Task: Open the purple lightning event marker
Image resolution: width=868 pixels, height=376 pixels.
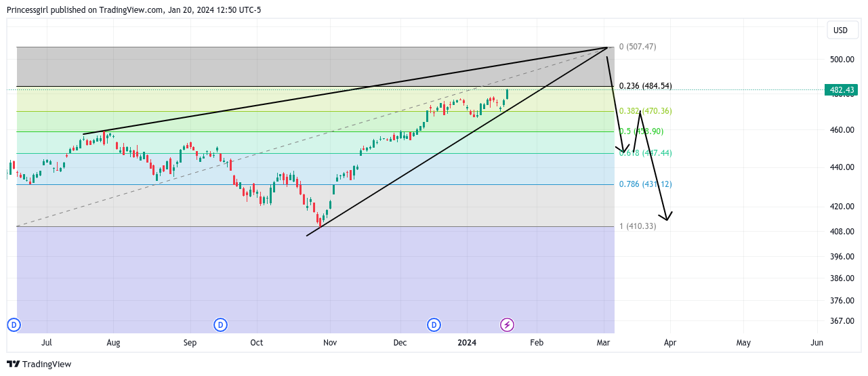Action: pyautogui.click(x=507, y=325)
